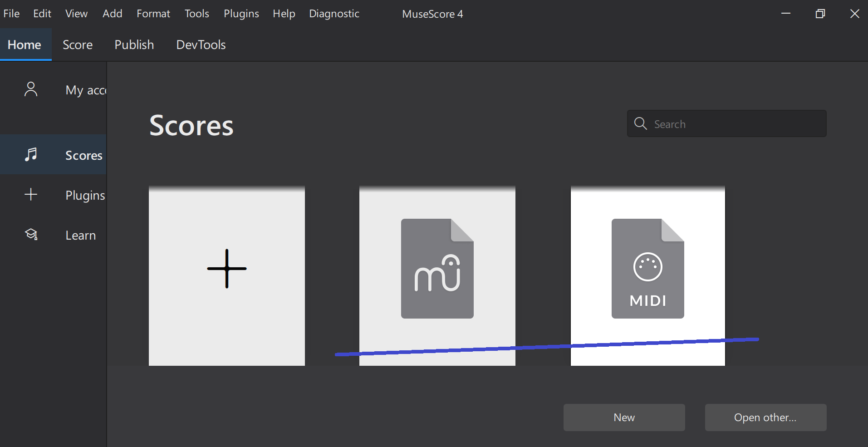Open Learn via the graduation cap icon
This screenshot has height=447, width=868.
tap(30, 235)
